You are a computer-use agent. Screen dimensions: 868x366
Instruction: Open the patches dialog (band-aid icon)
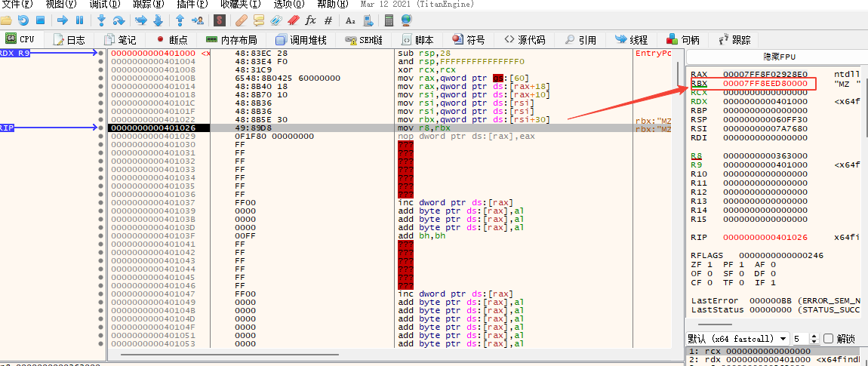click(x=242, y=20)
